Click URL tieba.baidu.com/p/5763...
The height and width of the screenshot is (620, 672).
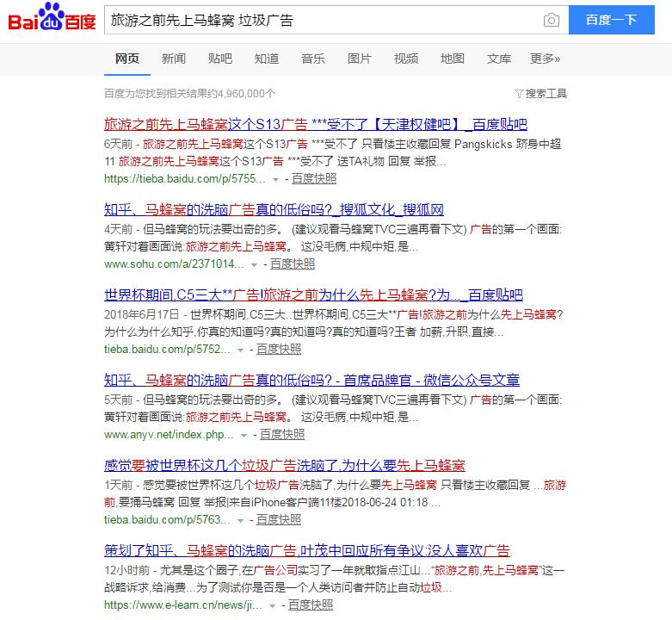(167, 519)
